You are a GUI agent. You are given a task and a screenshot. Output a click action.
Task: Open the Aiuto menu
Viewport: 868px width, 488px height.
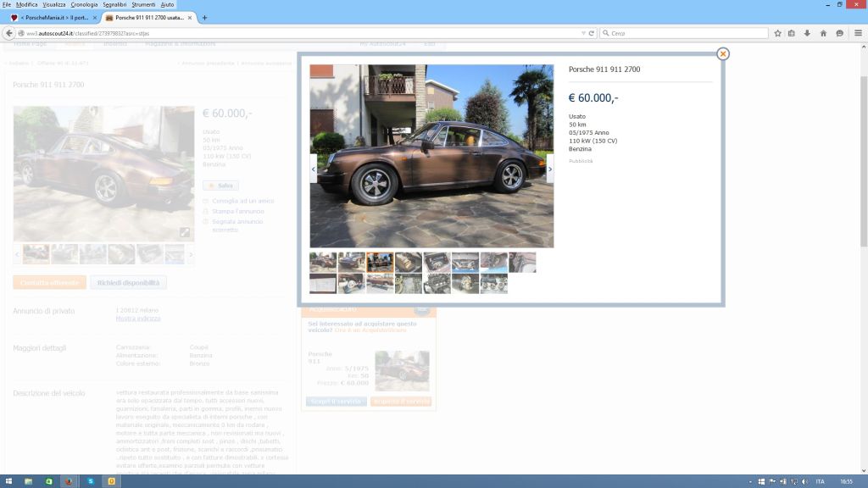(x=167, y=4)
